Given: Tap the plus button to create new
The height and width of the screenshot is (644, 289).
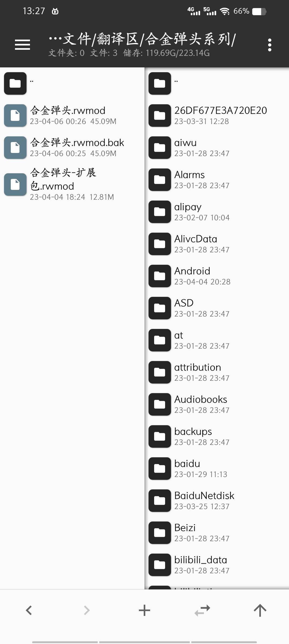Looking at the screenshot, I should 144,610.
